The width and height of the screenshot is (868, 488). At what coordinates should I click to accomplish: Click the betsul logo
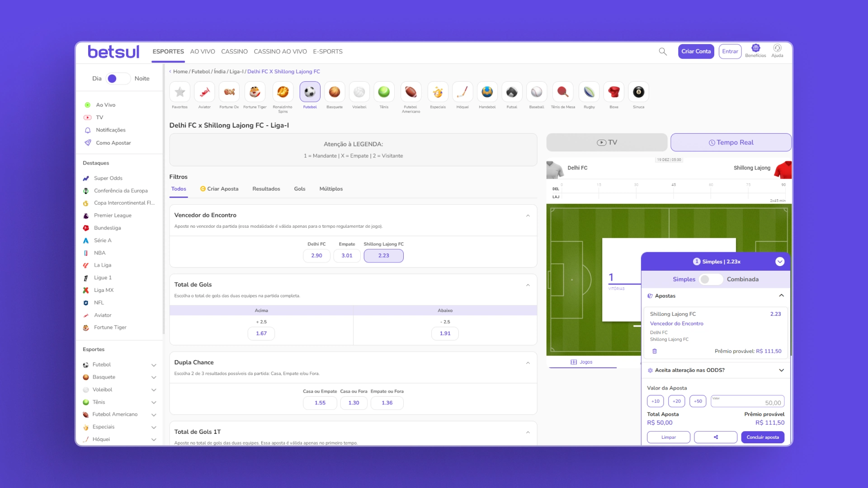[113, 52]
